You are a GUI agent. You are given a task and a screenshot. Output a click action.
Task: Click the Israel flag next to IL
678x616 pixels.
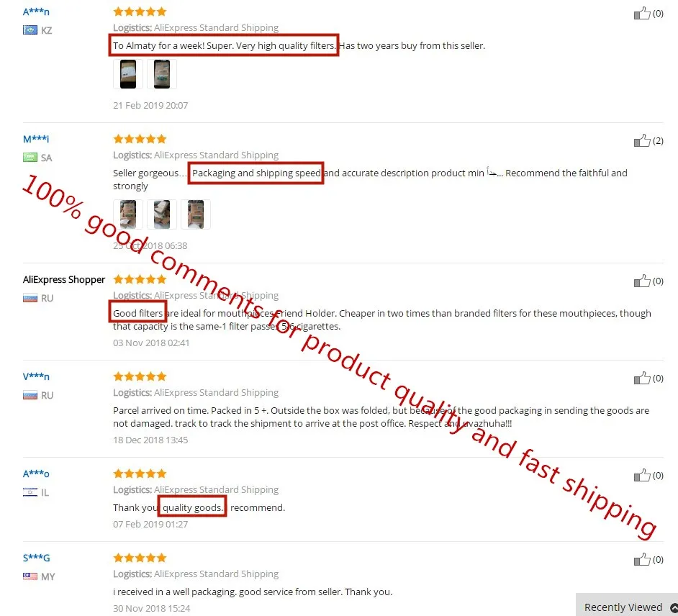click(x=30, y=492)
